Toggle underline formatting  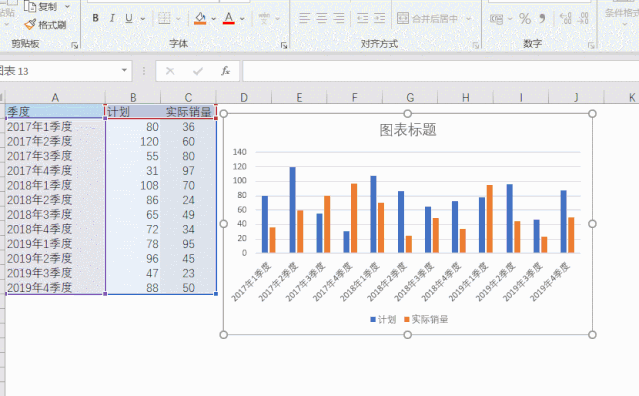(129, 18)
